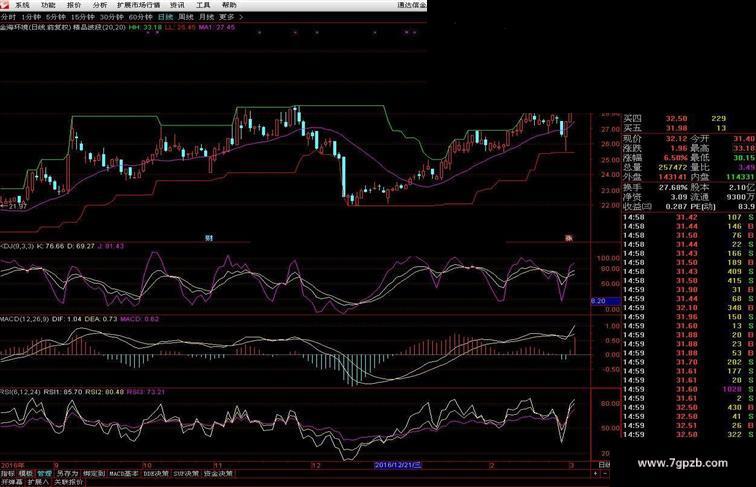Open the 工具 menu

[203, 5]
